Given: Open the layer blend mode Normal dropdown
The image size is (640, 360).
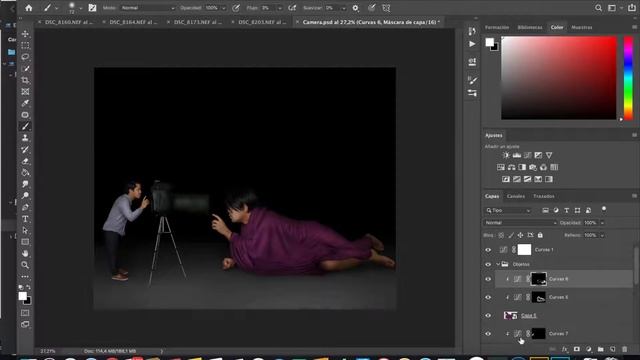Looking at the screenshot, I should pos(520,223).
